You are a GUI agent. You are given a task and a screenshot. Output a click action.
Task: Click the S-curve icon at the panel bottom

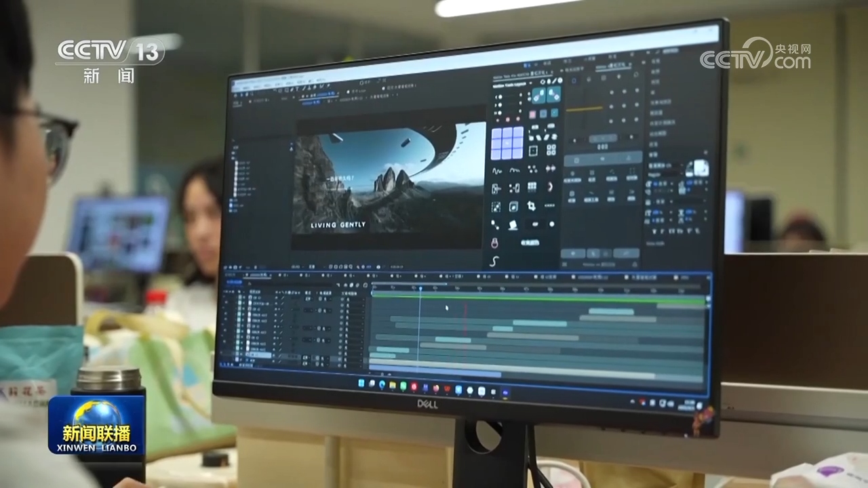point(494,261)
